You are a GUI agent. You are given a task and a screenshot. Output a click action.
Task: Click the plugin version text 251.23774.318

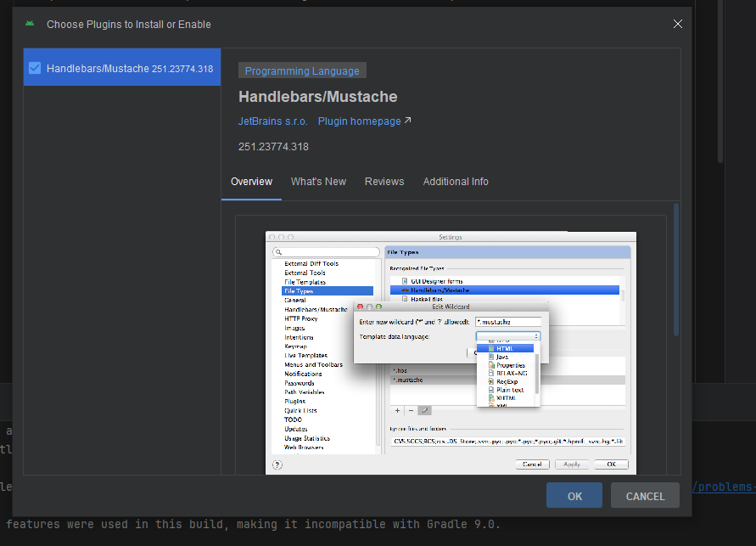pyautogui.click(x=273, y=147)
